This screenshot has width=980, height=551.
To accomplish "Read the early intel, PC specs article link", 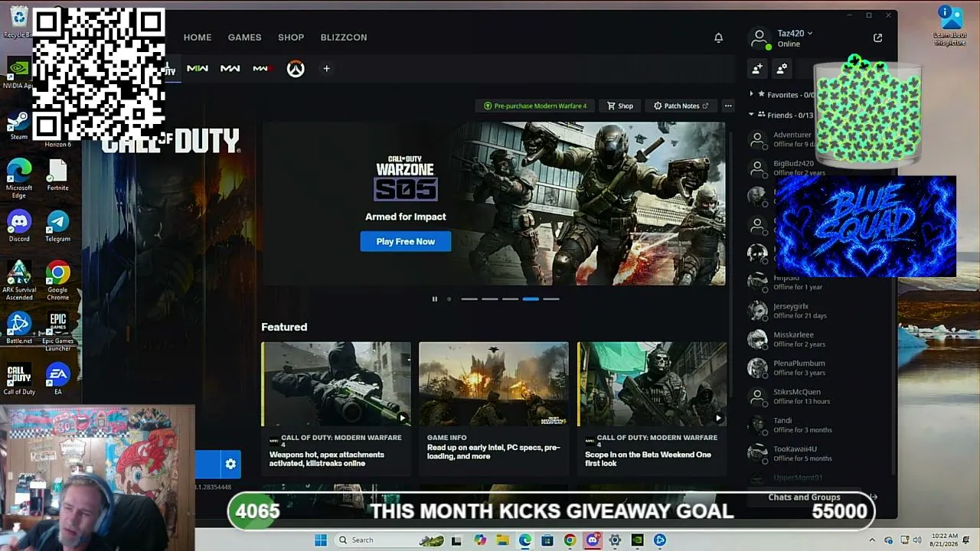I will [x=493, y=452].
